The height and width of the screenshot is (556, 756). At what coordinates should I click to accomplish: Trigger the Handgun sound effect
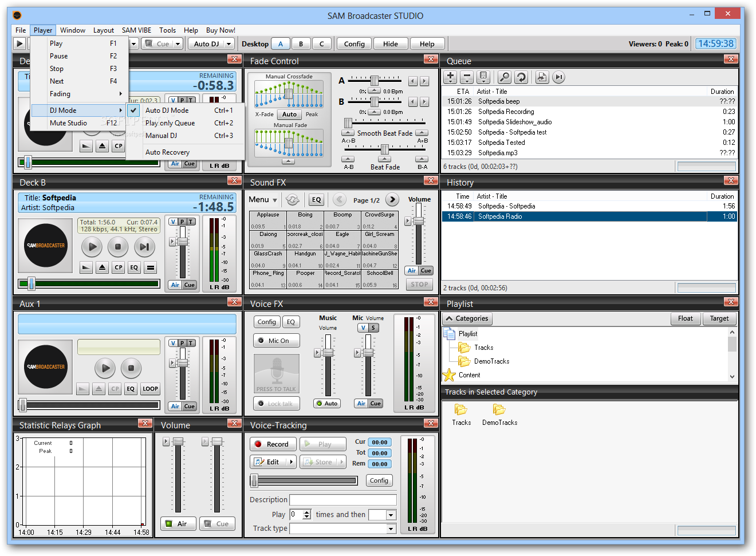tap(305, 259)
